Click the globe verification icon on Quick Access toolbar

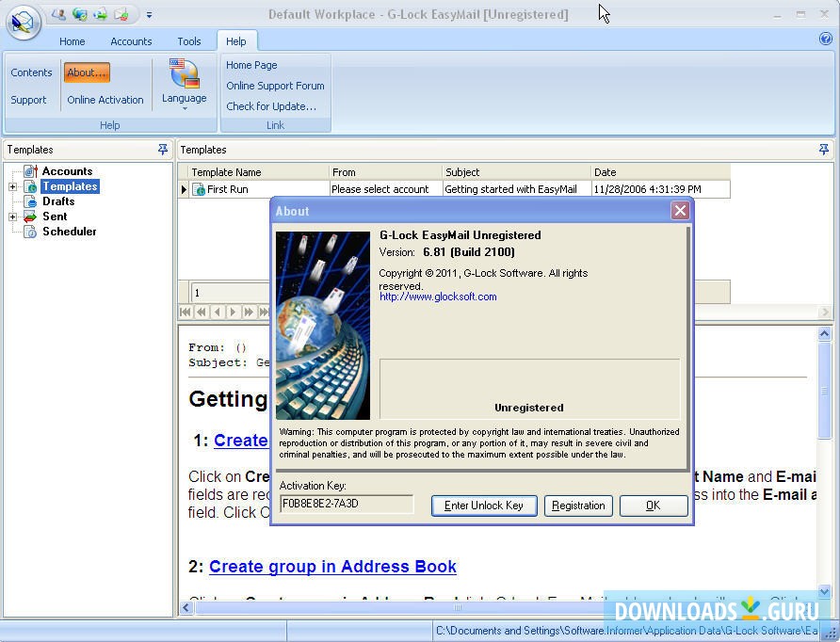tap(78, 15)
